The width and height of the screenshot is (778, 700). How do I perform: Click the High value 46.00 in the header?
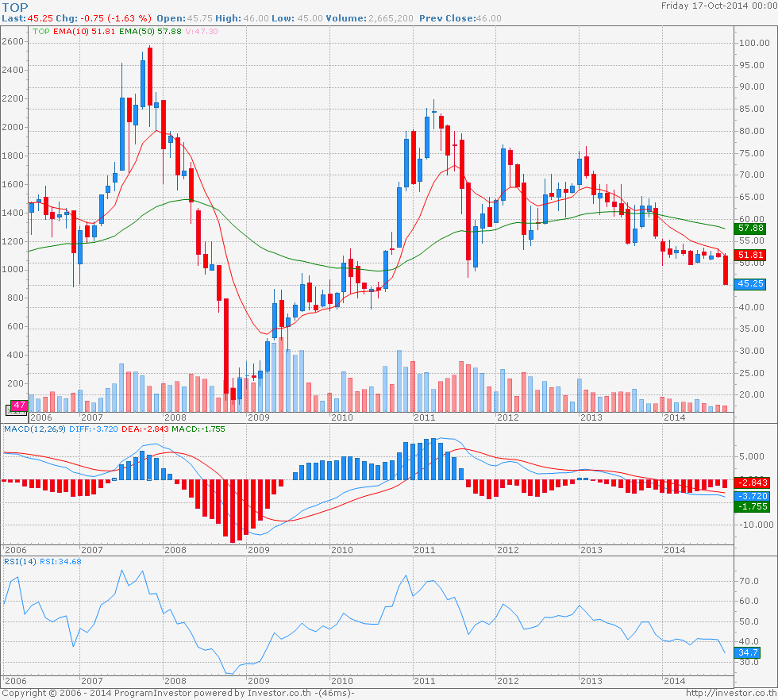tap(256, 18)
